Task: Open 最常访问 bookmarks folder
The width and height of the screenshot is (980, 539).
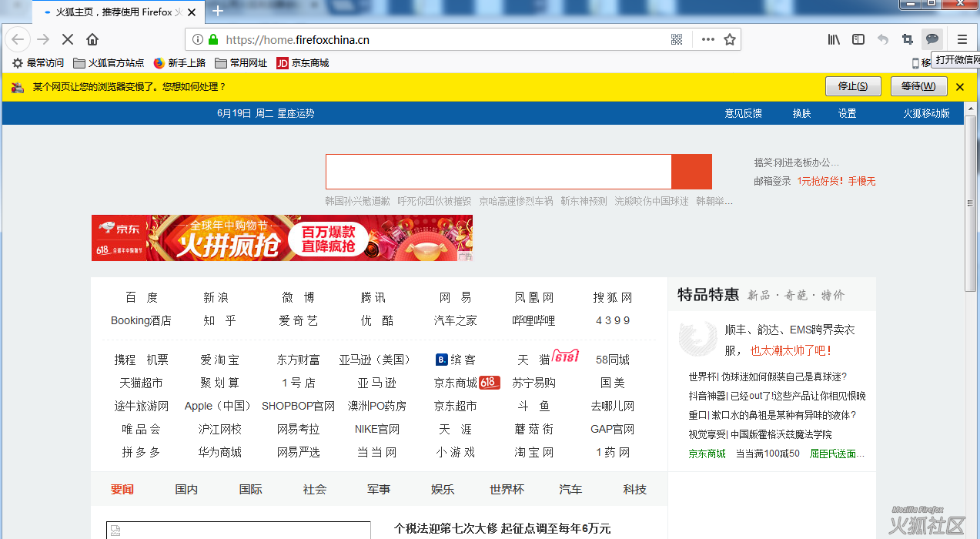Action: click(38, 63)
